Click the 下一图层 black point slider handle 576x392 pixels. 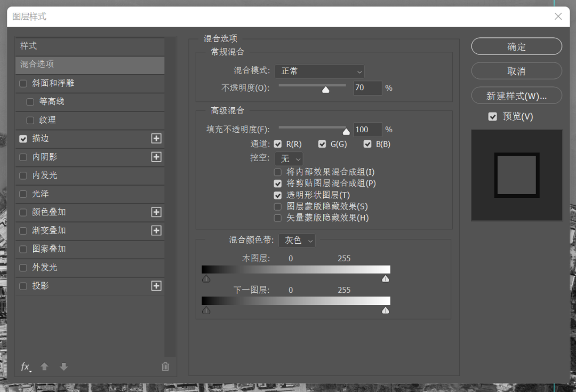[x=206, y=310]
